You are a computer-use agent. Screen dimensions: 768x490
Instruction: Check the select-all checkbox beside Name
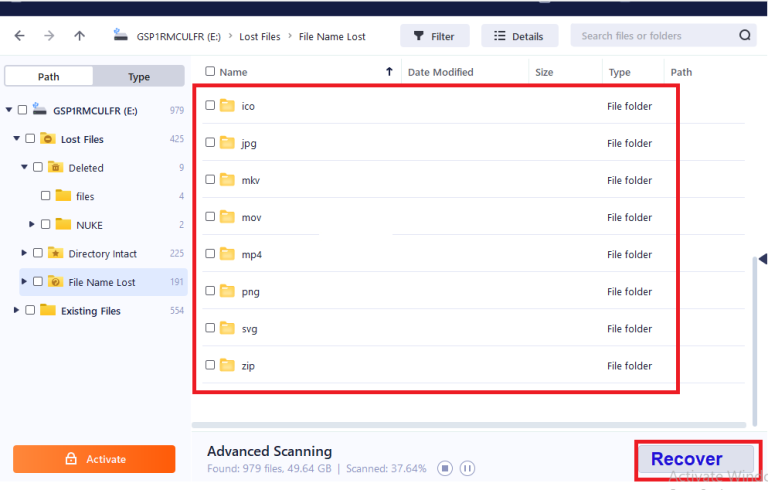[210, 72]
